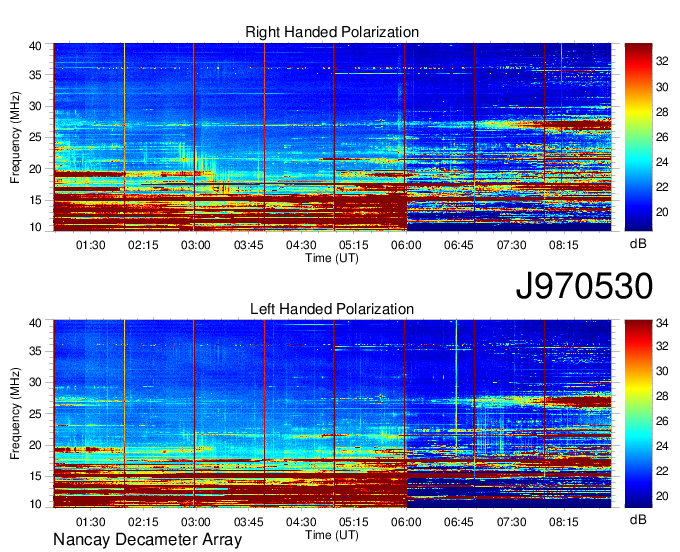This screenshot has height=552, width=680.
Task: Click the '15' frequency tick of the Right Handed plot
Action: (35, 200)
